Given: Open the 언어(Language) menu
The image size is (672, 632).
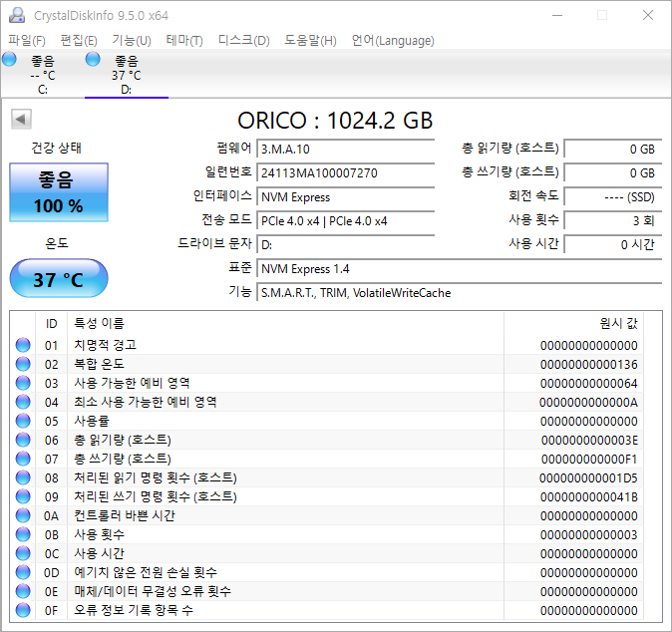Looking at the screenshot, I should [393, 40].
